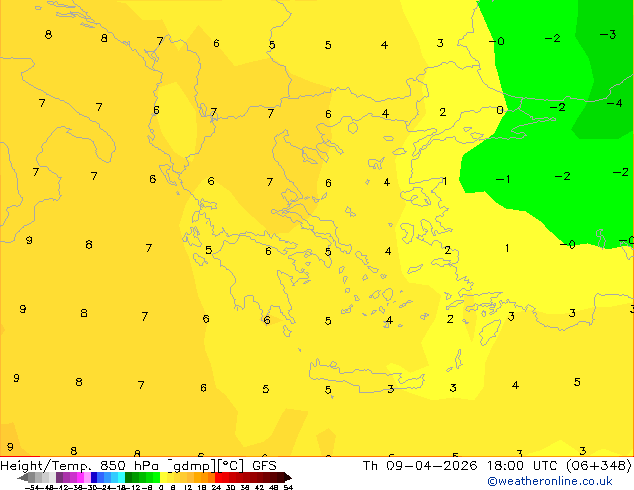Pick the dark maroon arrow at the legend's right end
This screenshot has width=634, height=490.
pos(288,477)
